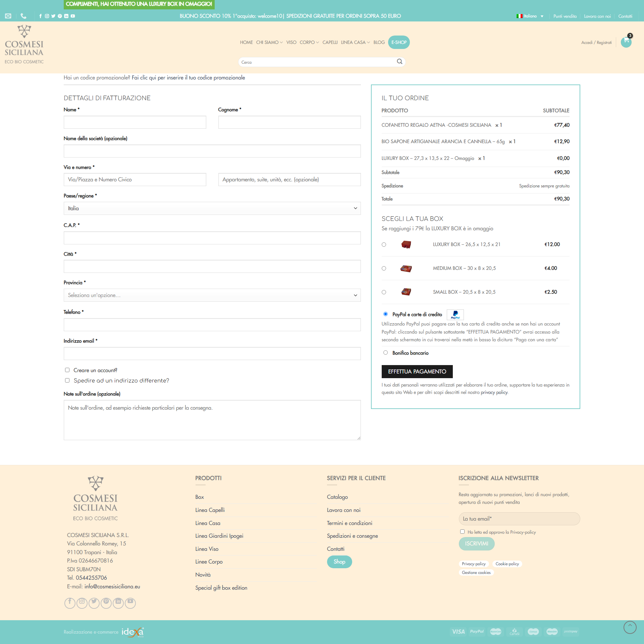Focus the Cerca search field
Viewport: 644px width, 644px height.
[x=317, y=62]
